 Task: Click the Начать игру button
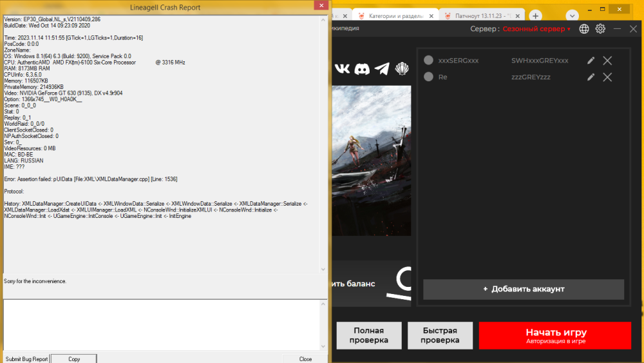tap(556, 336)
